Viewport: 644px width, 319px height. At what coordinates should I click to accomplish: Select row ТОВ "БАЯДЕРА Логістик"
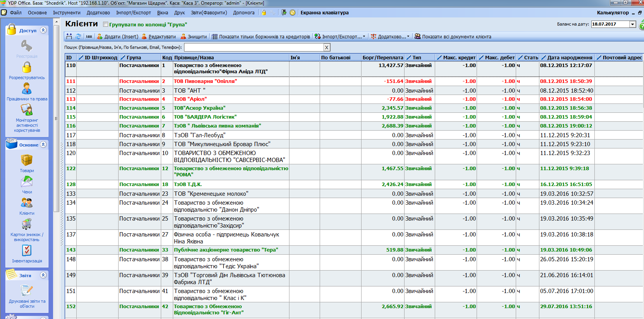coord(354,117)
